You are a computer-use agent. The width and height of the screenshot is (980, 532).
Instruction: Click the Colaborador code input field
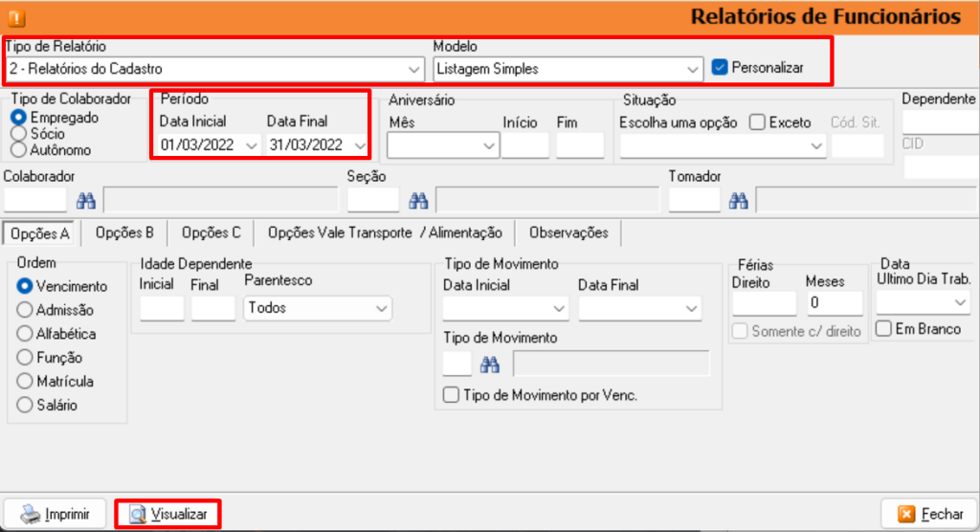[35, 200]
